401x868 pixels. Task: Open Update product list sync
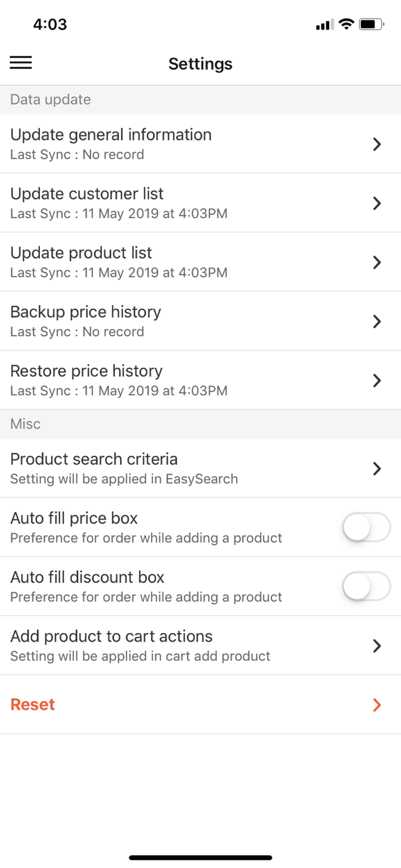point(200,262)
